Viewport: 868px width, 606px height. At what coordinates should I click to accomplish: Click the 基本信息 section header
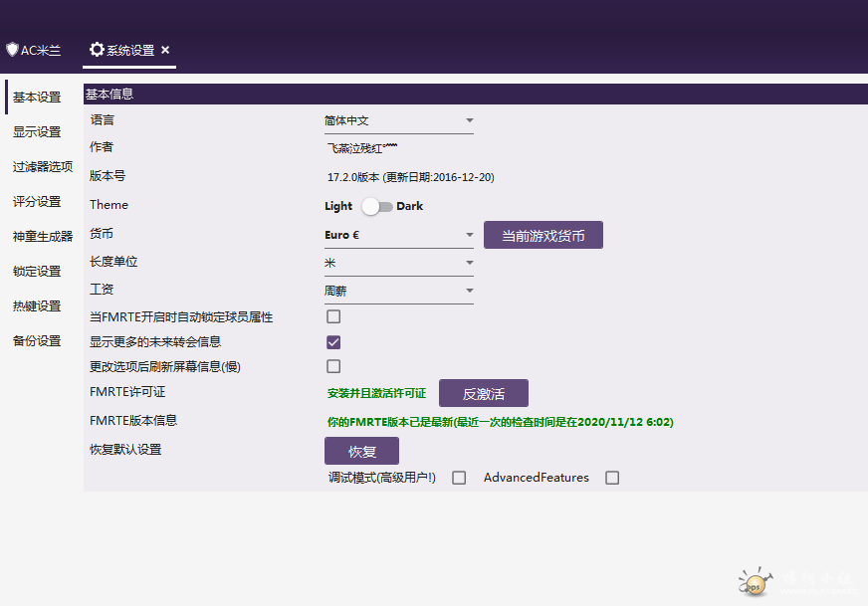(476, 95)
